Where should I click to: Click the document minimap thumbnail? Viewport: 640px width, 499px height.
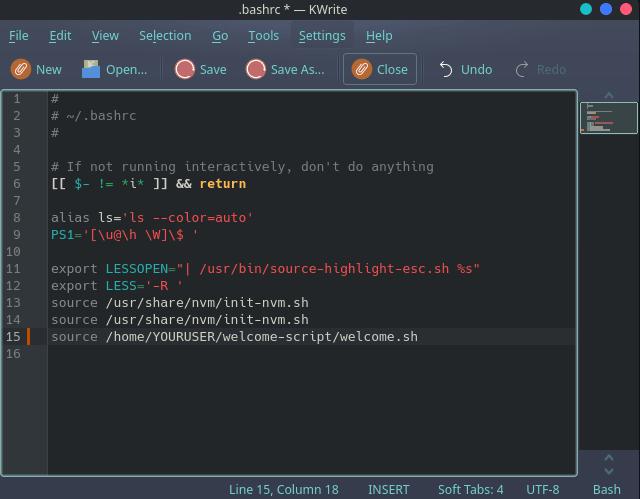[x=609, y=118]
